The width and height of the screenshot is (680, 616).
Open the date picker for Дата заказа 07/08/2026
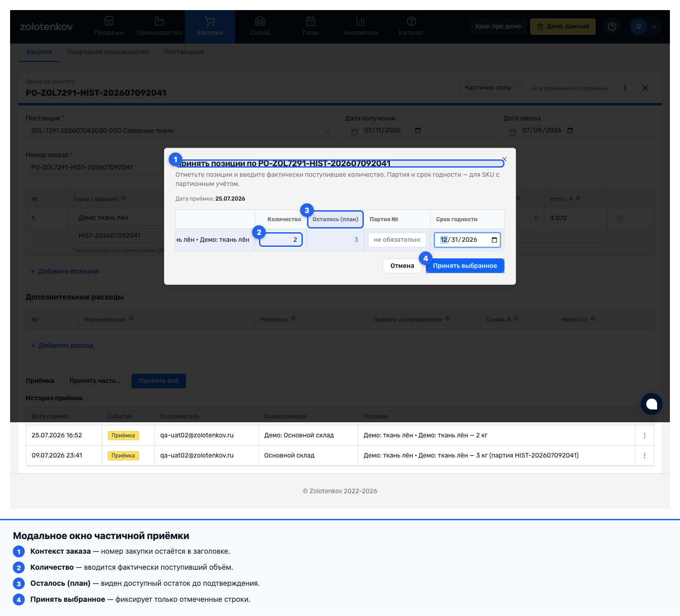click(x=570, y=131)
